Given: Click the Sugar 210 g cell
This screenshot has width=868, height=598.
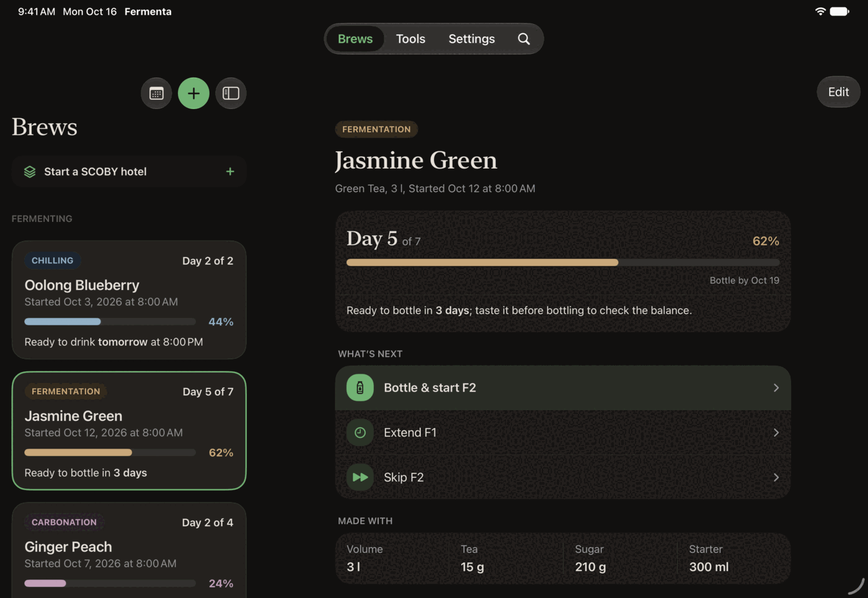Looking at the screenshot, I should 620,558.
